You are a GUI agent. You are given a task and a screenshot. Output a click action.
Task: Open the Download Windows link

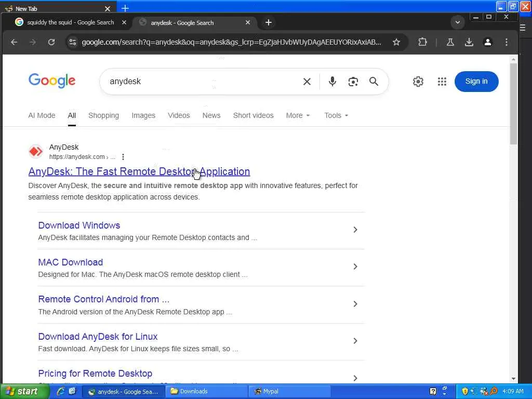79,225
